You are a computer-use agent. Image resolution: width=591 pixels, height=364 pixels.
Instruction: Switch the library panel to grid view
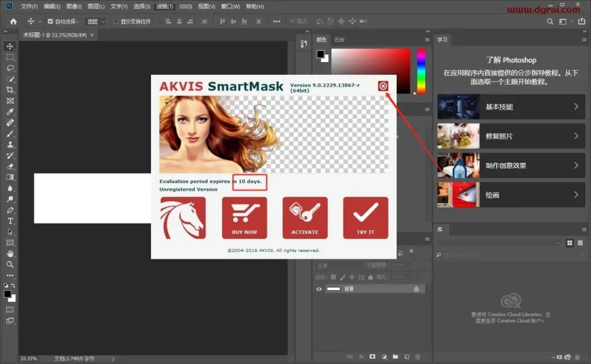coord(570,243)
